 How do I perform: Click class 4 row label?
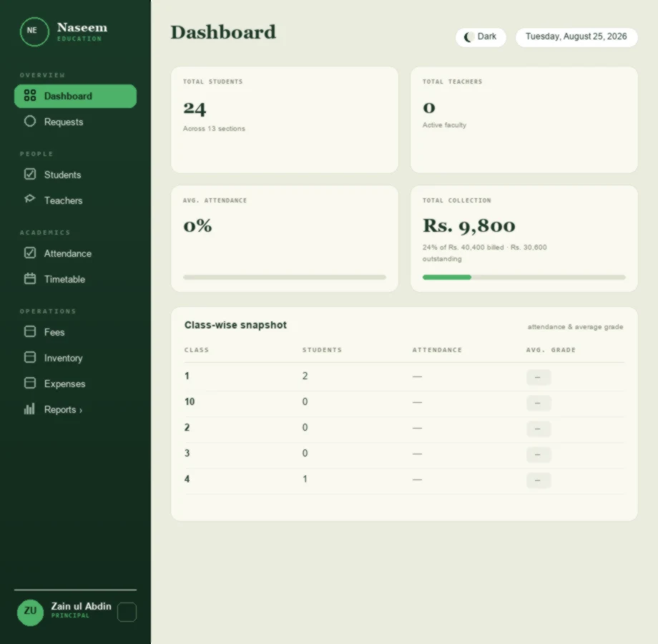click(187, 479)
